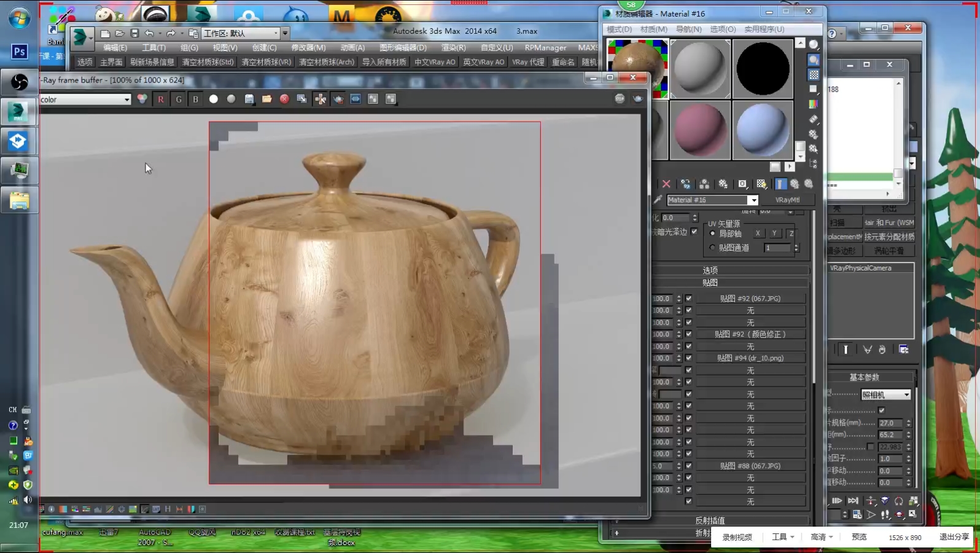Toggle the checkered sample background icon

coord(814,74)
